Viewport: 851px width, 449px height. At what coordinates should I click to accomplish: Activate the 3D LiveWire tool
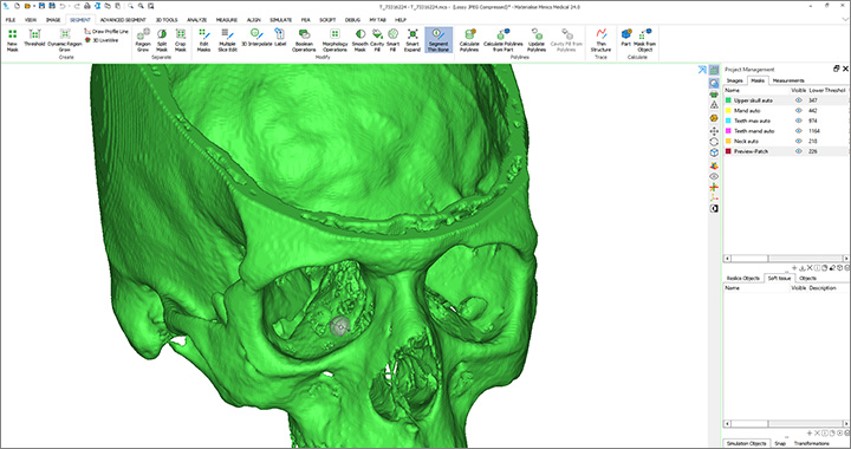click(x=102, y=40)
